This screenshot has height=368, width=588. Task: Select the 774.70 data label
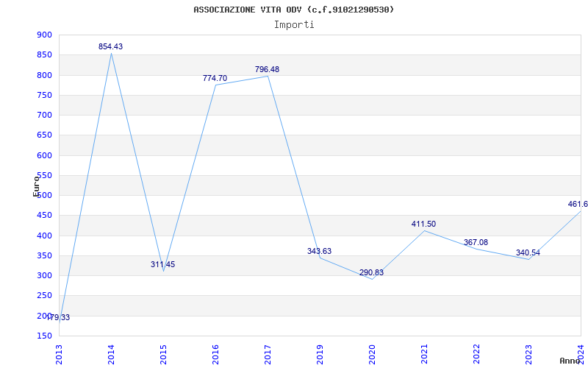click(215, 78)
